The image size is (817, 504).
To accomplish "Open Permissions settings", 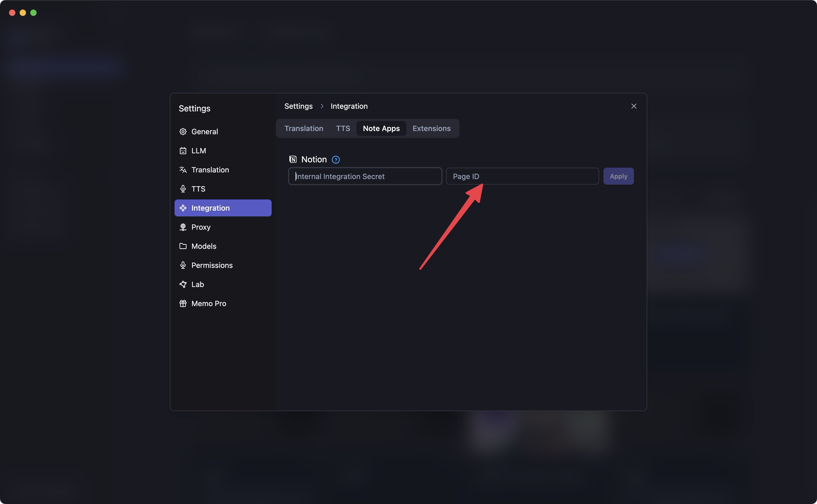I will [x=223, y=265].
